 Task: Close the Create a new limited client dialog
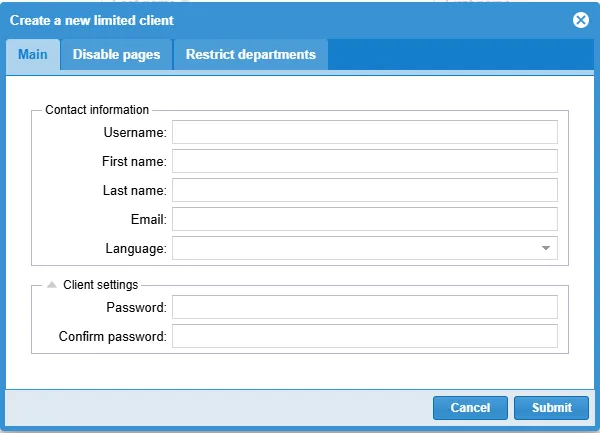point(580,20)
